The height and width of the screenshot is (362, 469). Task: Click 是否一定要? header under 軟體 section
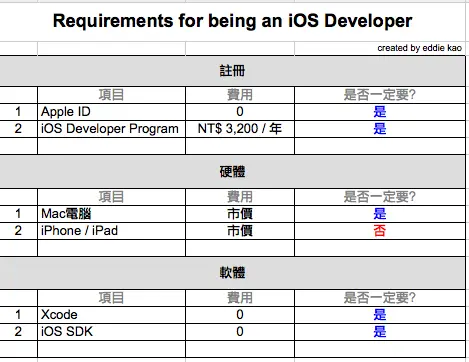pos(380,298)
